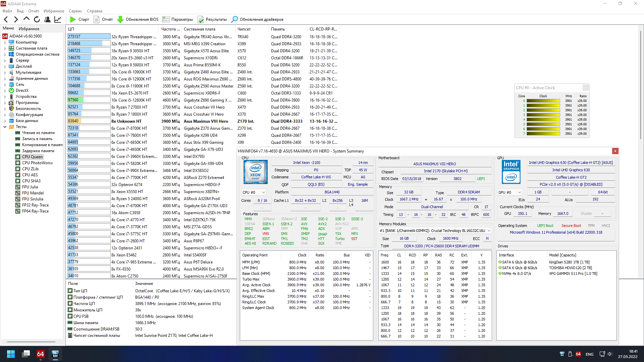
Task: Toggle checkbox next to Тип ЦП field
Action: pos(70,291)
